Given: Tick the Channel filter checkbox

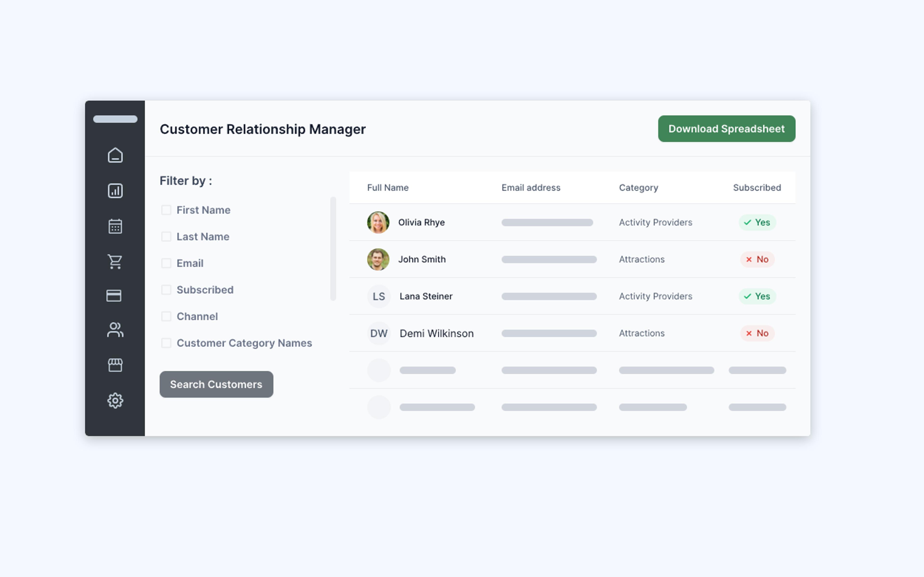Looking at the screenshot, I should click(166, 316).
